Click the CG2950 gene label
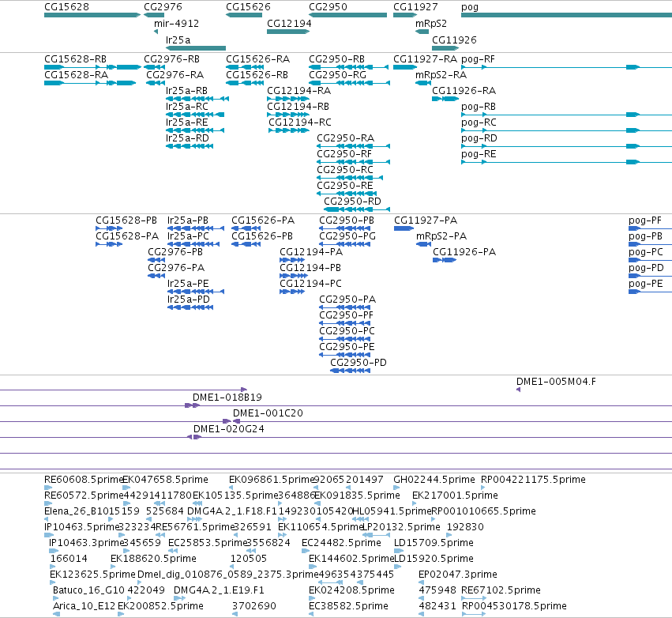 click(328, 7)
